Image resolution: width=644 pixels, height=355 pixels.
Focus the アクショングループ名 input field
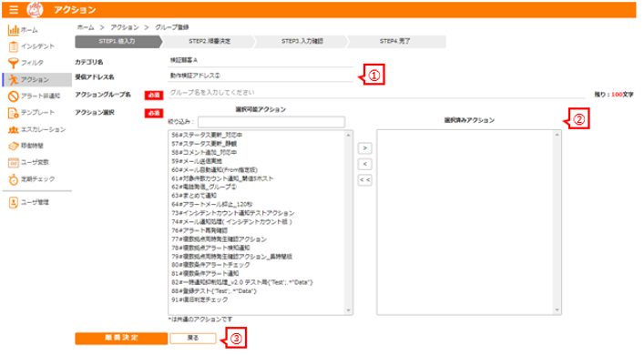click(x=376, y=93)
